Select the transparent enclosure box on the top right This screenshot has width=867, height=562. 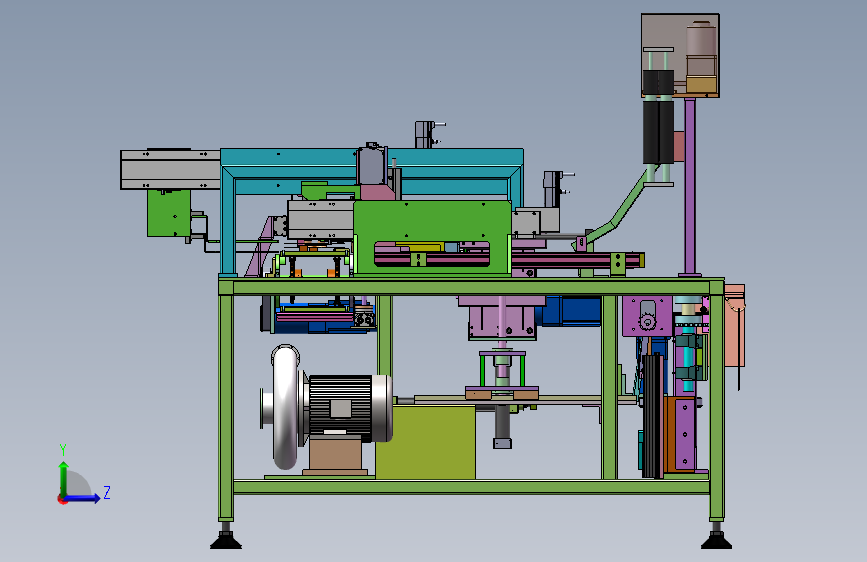[x=680, y=55]
